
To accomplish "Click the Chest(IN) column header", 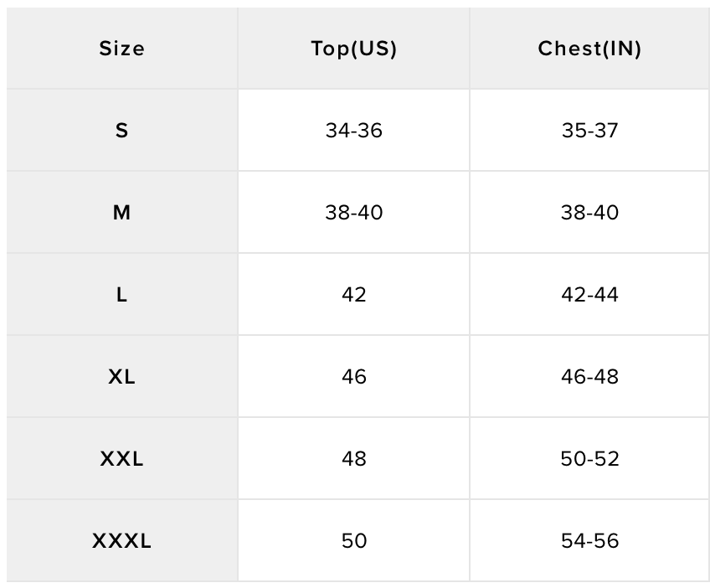I will click(589, 49).
